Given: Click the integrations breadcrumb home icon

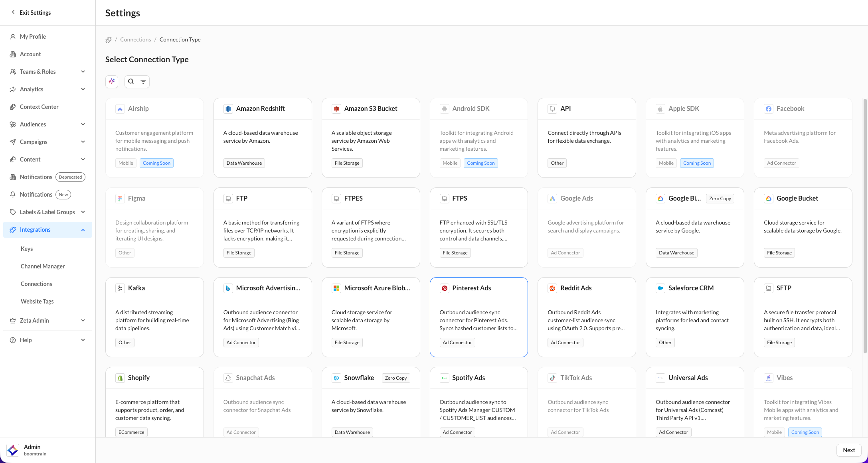Looking at the screenshot, I should tap(109, 39).
